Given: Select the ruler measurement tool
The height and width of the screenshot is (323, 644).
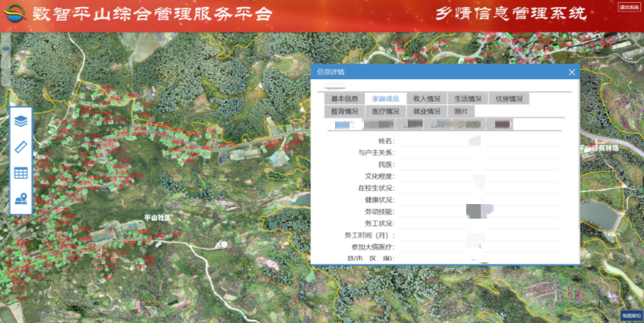Looking at the screenshot, I should coord(21,147).
